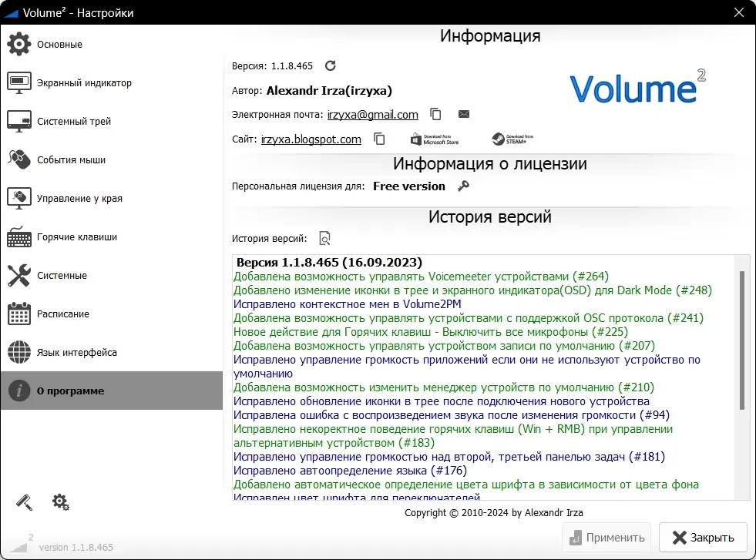Click the author name Alexandr Irza(irzyxa)
The image size is (756, 560).
(x=329, y=91)
